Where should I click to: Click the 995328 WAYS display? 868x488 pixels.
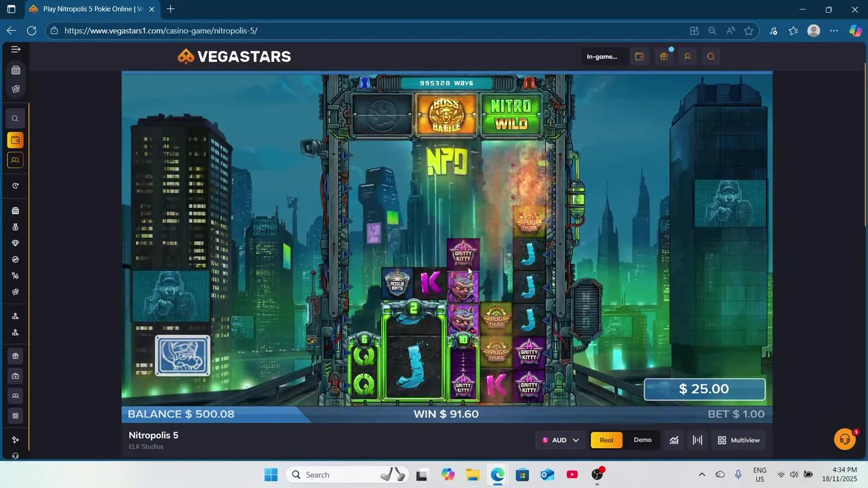(446, 83)
